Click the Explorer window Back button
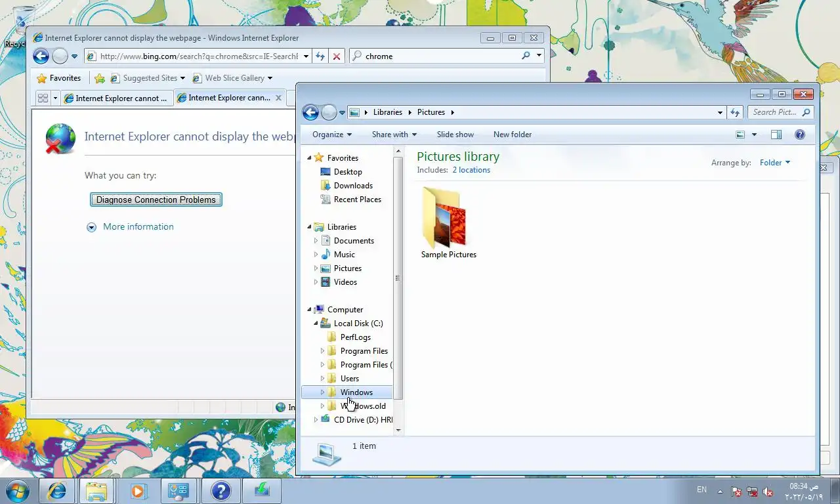 click(x=310, y=112)
